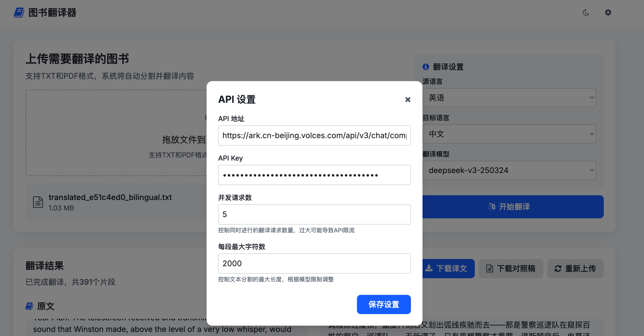Click the 保存设置 button

tap(384, 304)
